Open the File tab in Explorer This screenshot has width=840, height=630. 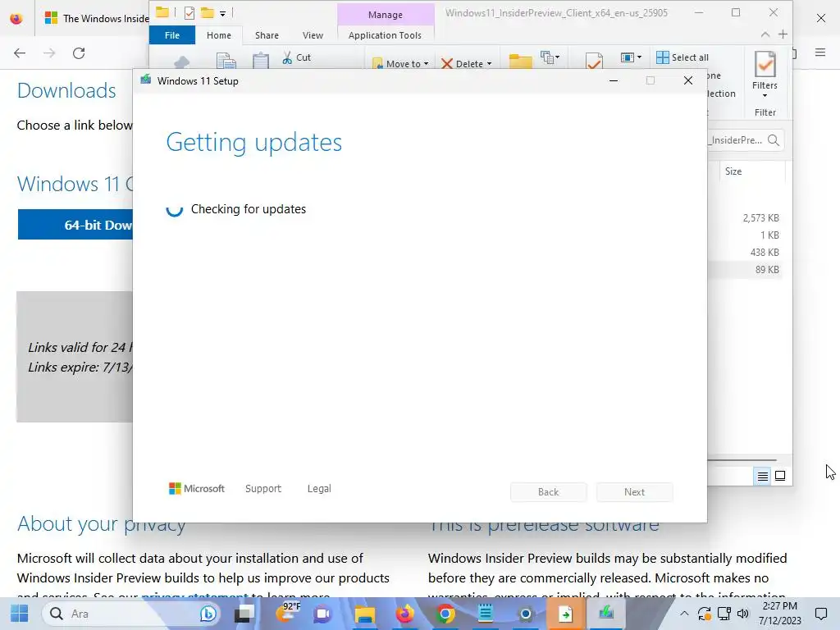point(172,35)
